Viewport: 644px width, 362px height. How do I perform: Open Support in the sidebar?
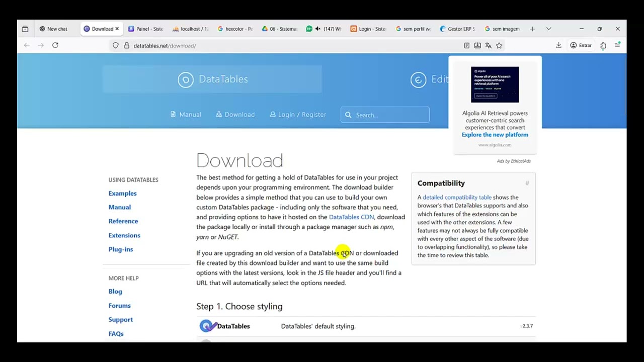[x=120, y=320]
